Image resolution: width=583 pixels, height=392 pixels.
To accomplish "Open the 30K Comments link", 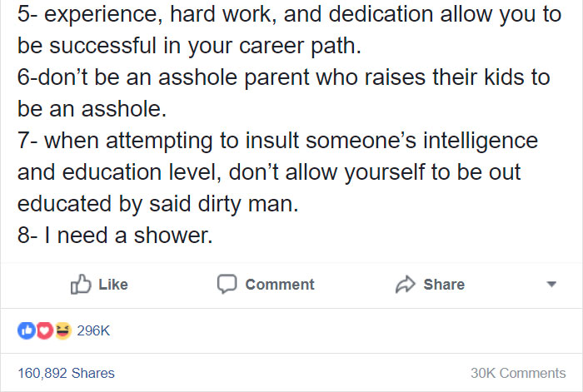I will click(518, 373).
